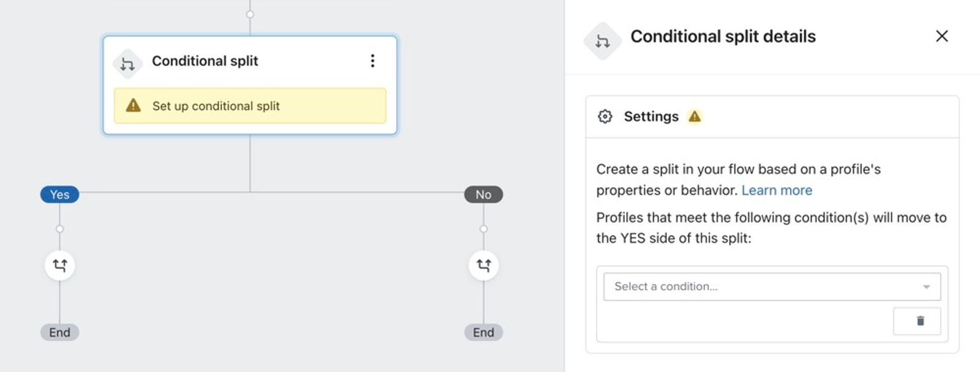Select the Yes branch label
Image resolution: width=980 pixels, height=372 pixels.
(60, 195)
